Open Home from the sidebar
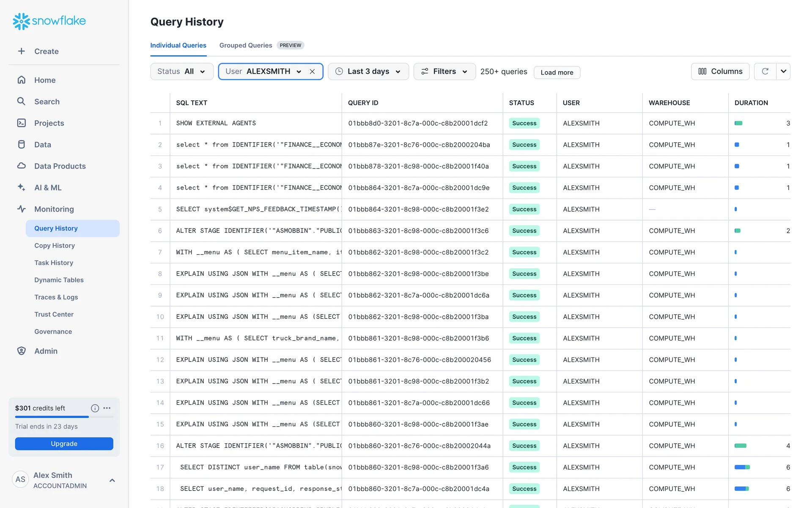 point(44,80)
